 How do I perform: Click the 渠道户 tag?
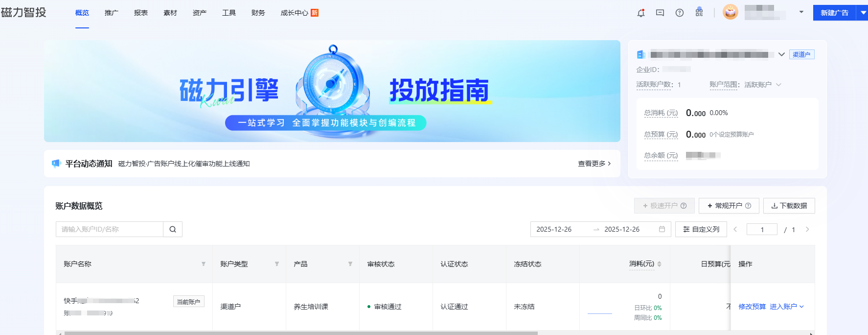tap(801, 54)
